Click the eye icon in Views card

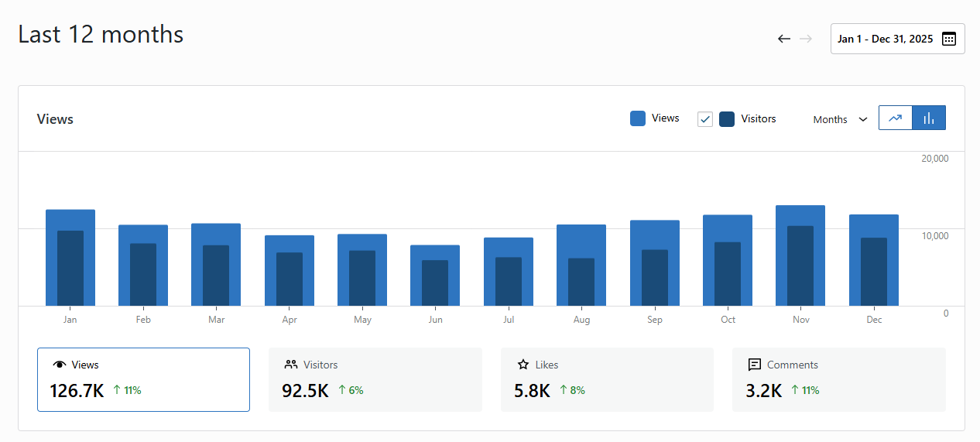pyautogui.click(x=59, y=365)
